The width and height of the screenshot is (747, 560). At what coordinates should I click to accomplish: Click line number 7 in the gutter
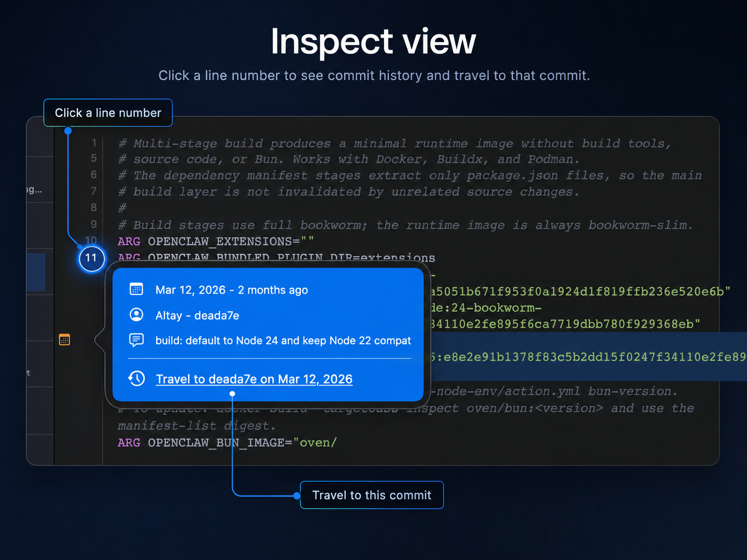(94, 191)
